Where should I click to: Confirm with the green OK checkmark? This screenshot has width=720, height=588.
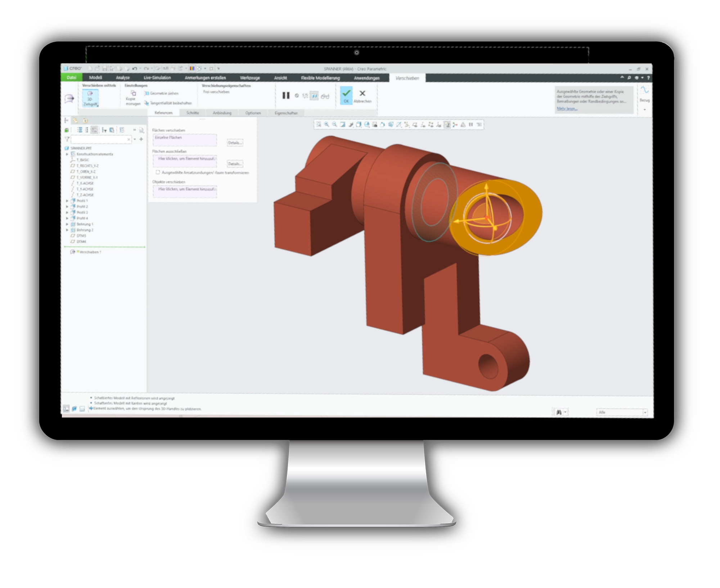pyautogui.click(x=346, y=96)
